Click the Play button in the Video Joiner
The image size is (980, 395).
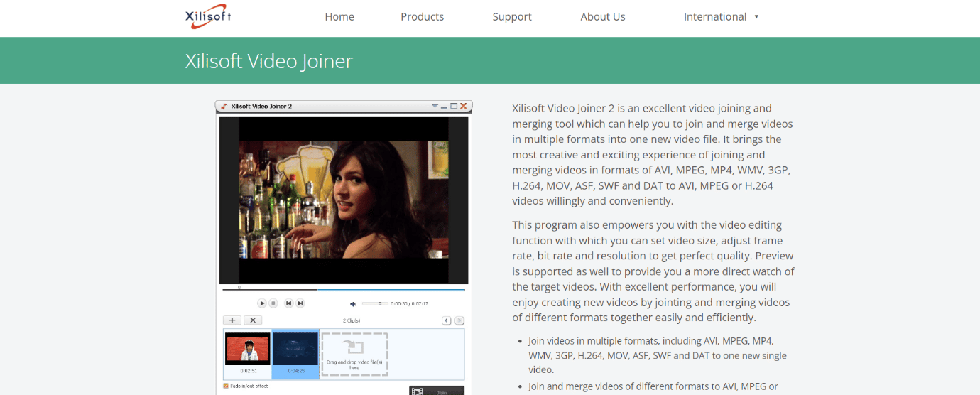coord(261,303)
